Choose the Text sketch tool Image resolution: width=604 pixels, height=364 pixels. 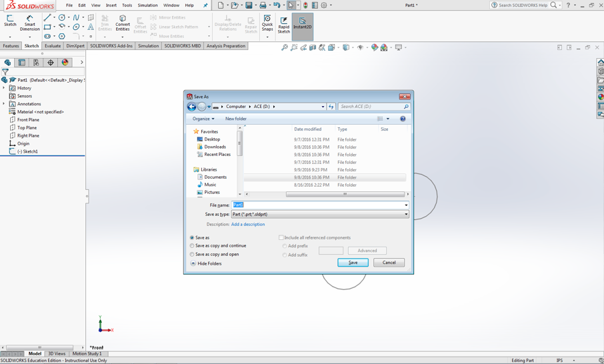click(x=91, y=27)
